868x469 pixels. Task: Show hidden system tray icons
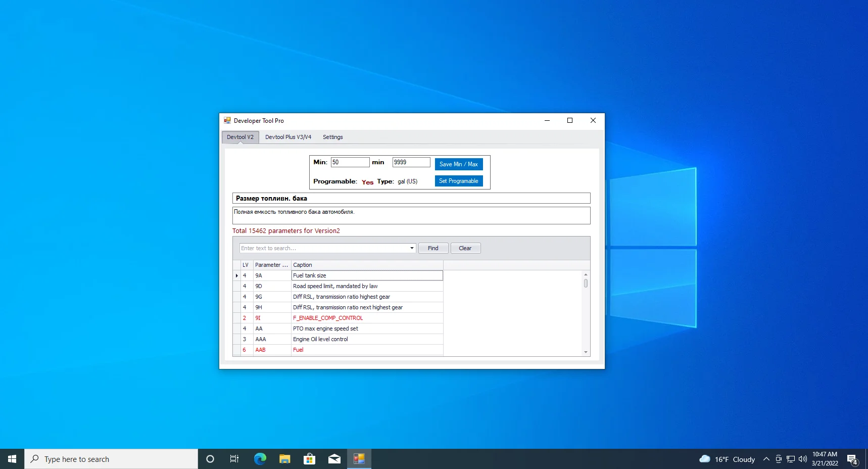point(766,459)
